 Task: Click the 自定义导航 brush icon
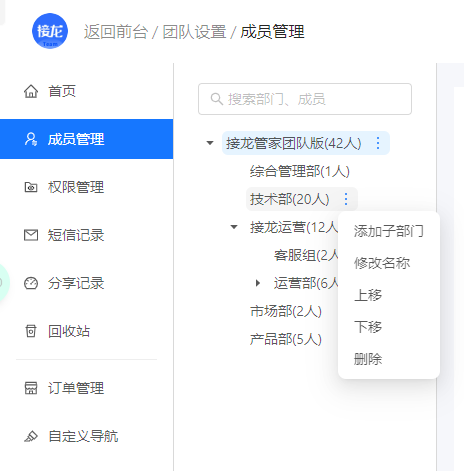[x=31, y=436]
